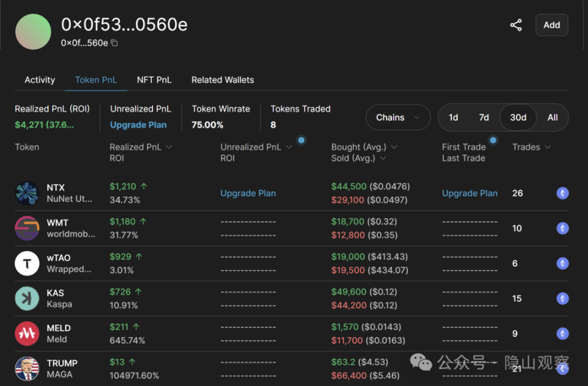588x386 pixels.
Task: Switch to the NFT PnL tab
Action: tap(154, 80)
